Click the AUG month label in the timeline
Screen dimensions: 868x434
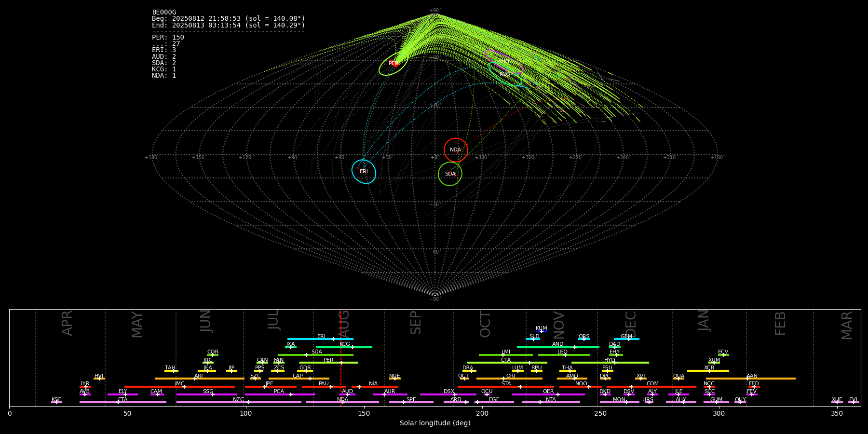point(344,324)
